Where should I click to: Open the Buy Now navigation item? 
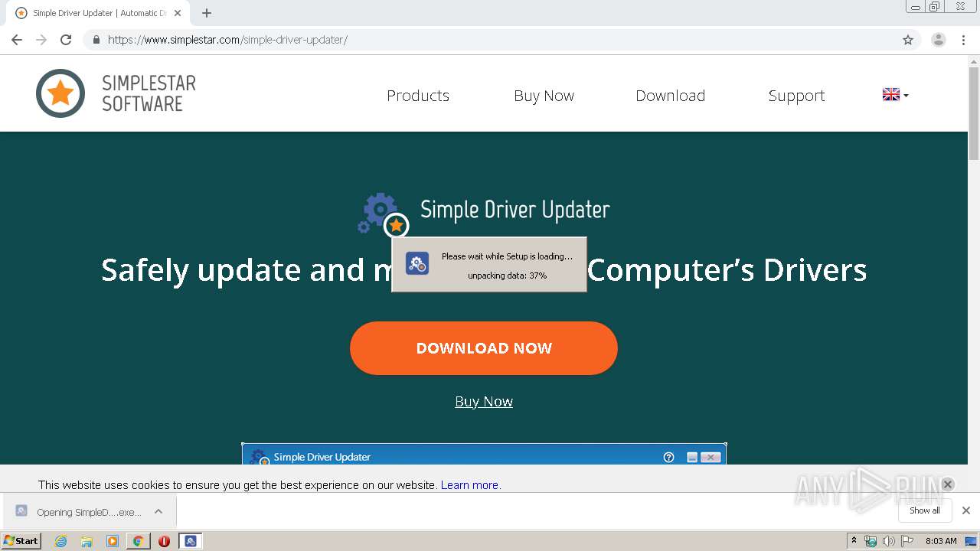[x=544, y=96]
